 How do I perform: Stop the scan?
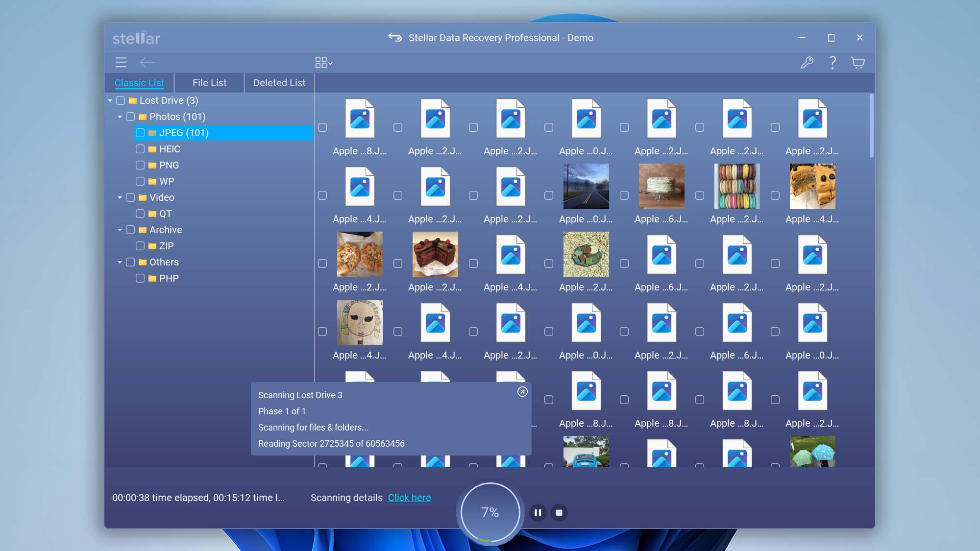[559, 513]
